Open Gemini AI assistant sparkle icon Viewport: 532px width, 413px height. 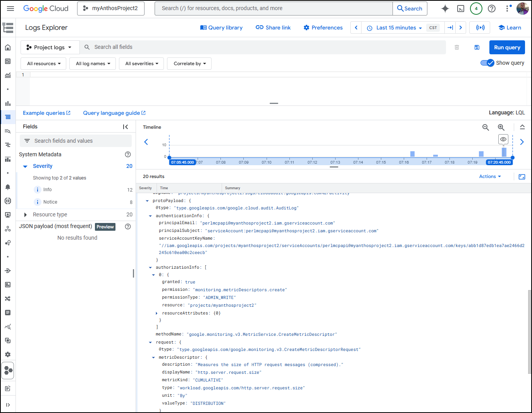[x=445, y=9]
